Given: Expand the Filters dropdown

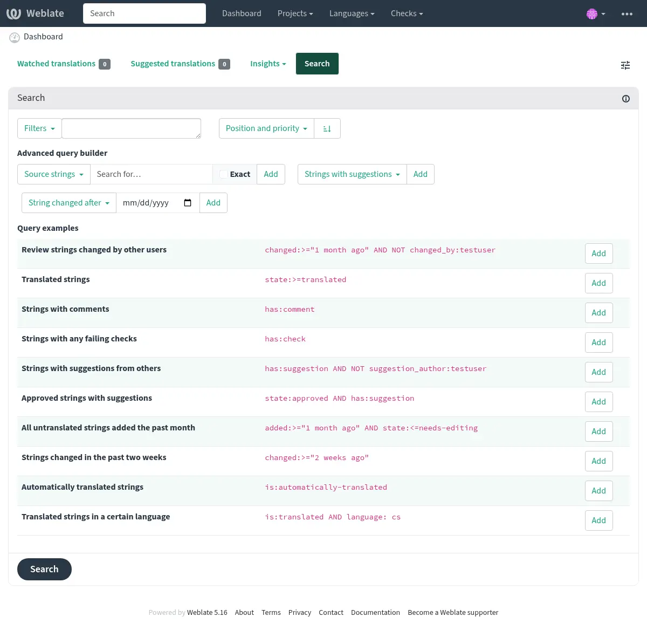Looking at the screenshot, I should tap(39, 128).
